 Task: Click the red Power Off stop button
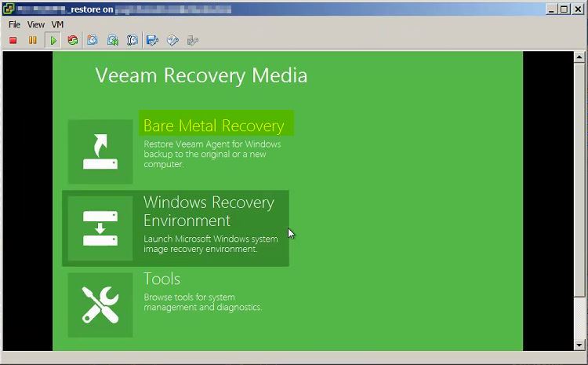click(13, 40)
